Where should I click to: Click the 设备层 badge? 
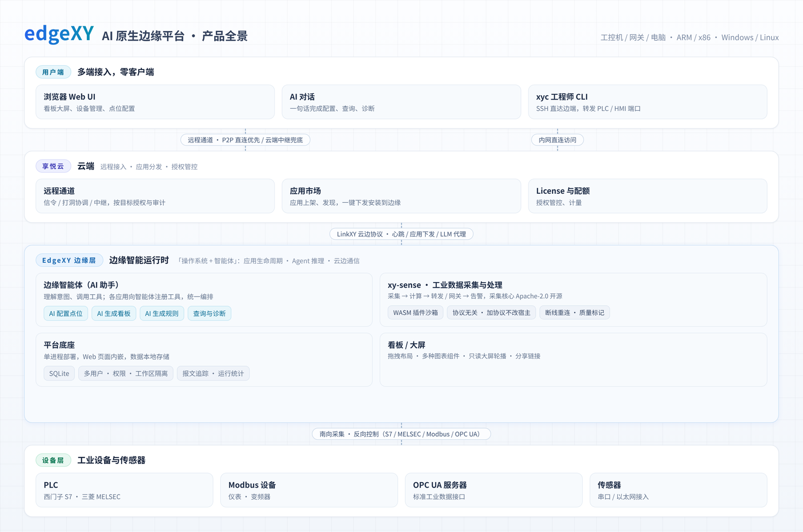pyautogui.click(x=53, y=460)
